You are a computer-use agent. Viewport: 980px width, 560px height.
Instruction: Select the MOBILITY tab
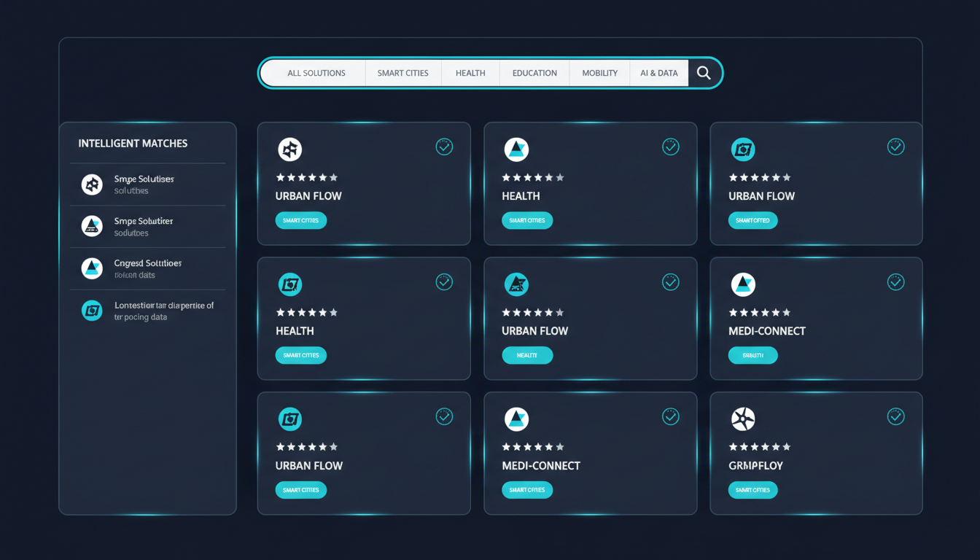coord(599,73)
